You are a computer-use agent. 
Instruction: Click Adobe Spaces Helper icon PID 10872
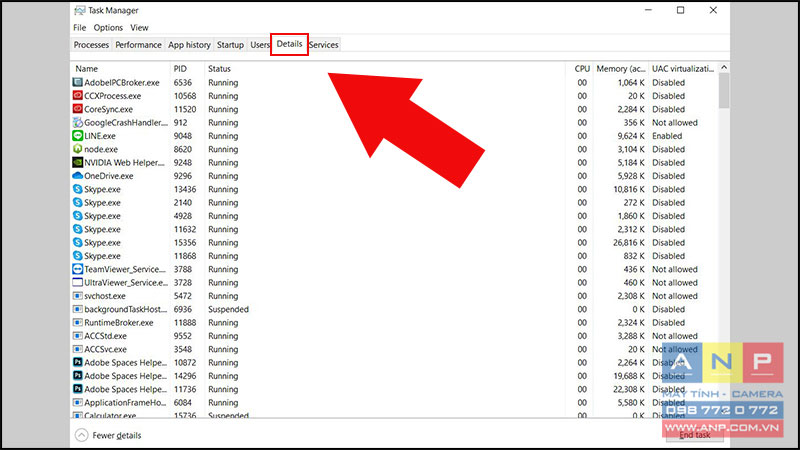(x=78, y=362)
